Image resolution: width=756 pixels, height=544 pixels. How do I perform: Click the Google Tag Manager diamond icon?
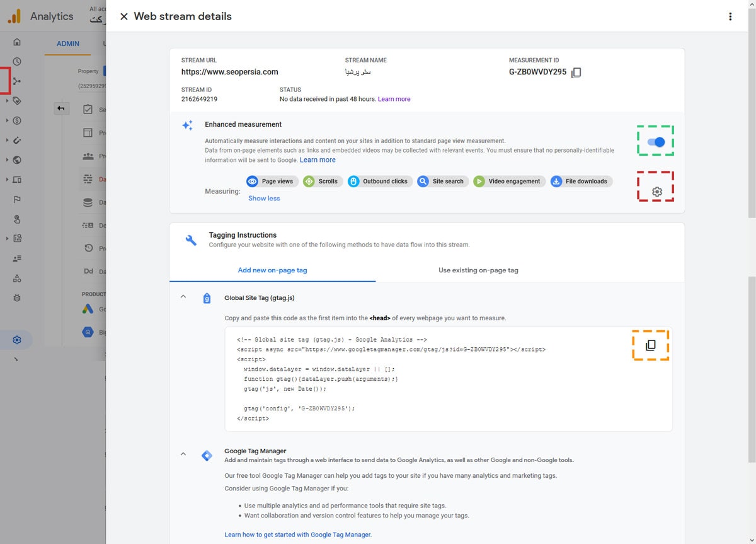[x=207, y=455]
